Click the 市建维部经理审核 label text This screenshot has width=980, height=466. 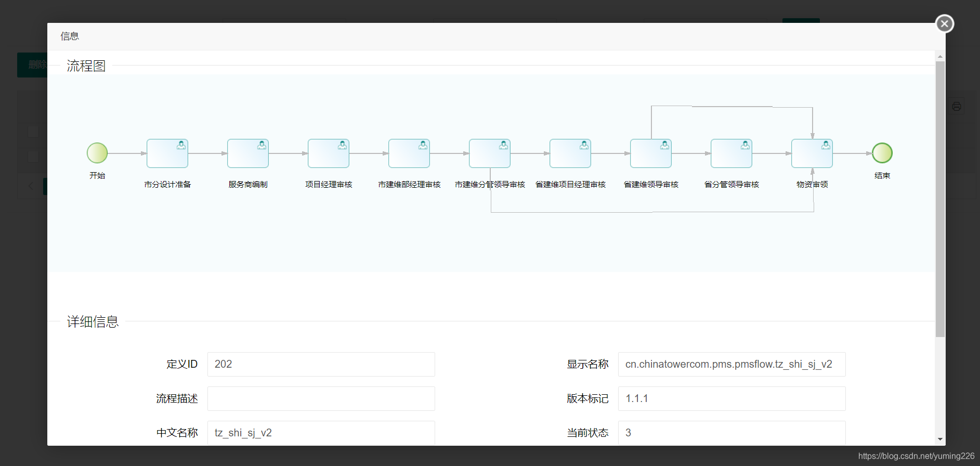coord(409,185)
